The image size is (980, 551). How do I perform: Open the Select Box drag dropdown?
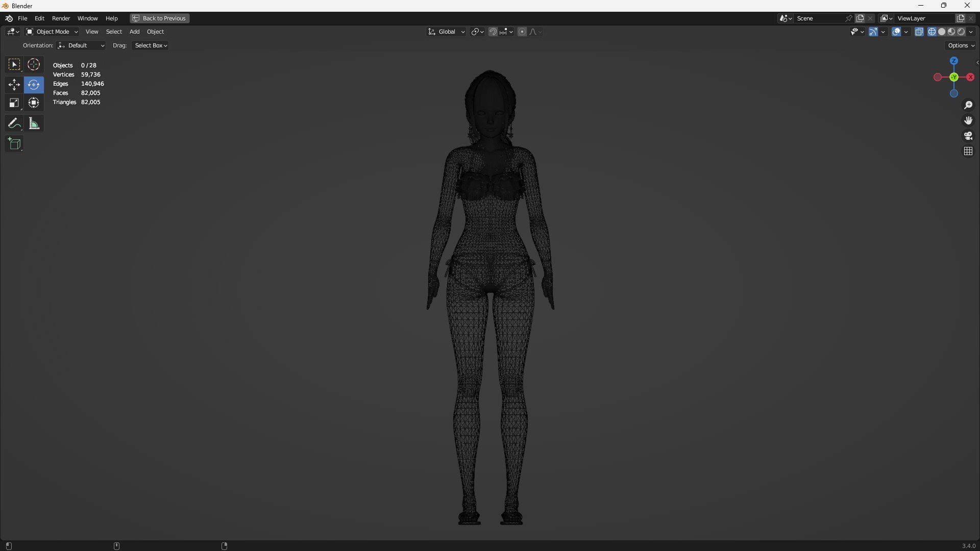[151, 45]
